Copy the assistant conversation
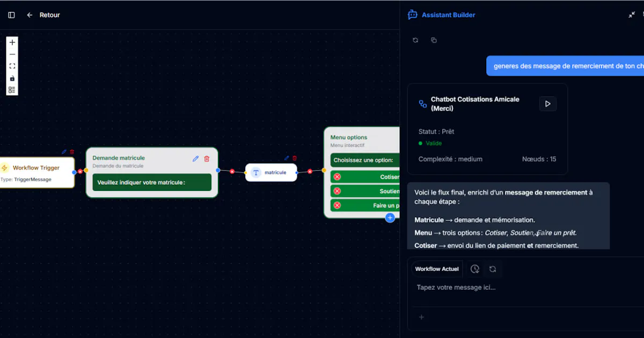Image resolution: width=644 pixels, height=338 pixels. coord(434,40)
